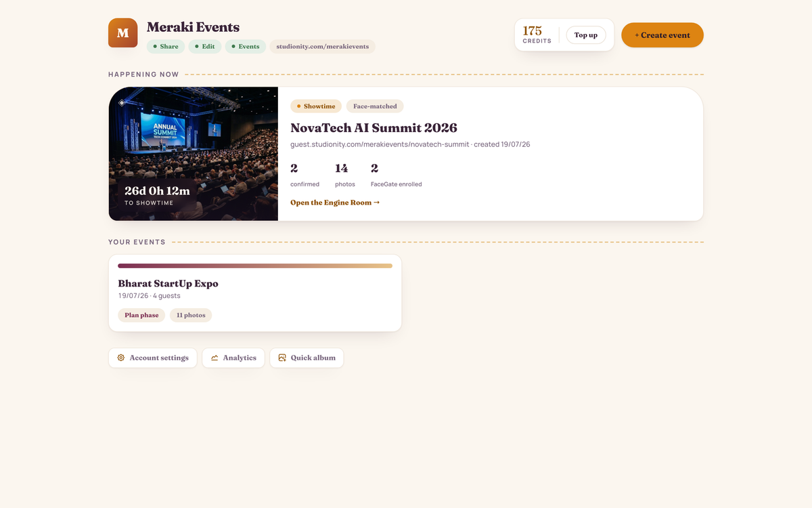812x508 pixels.
Task: Click the 26d 0h 12m countdown
Action: [157, 194]
